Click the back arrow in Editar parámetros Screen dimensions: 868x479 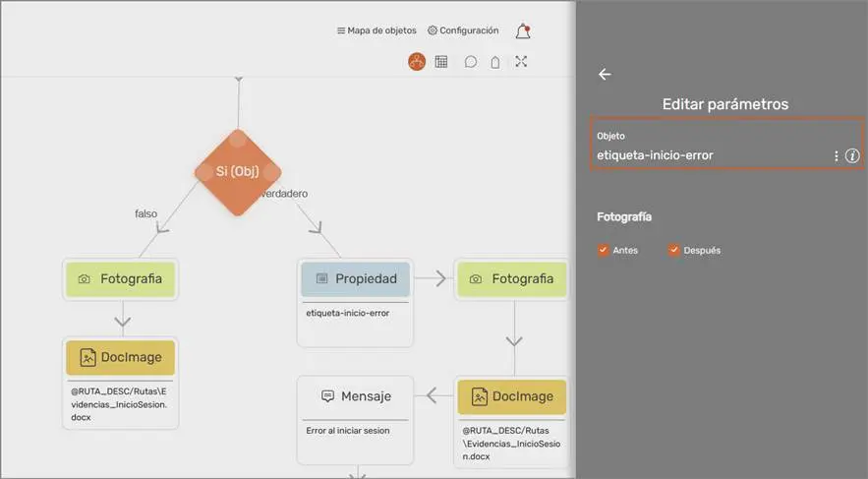click(x=605, y=75)
